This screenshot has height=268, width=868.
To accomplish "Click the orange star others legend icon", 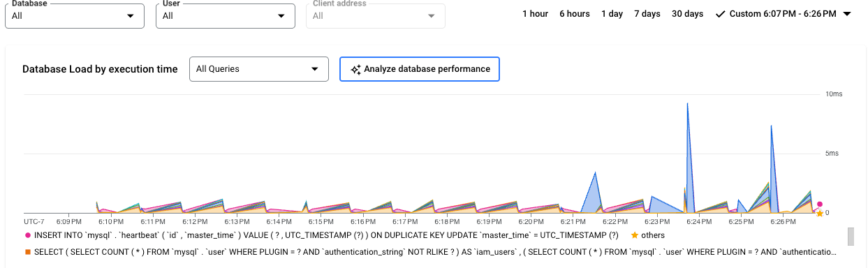I will (x=635, y=235).
